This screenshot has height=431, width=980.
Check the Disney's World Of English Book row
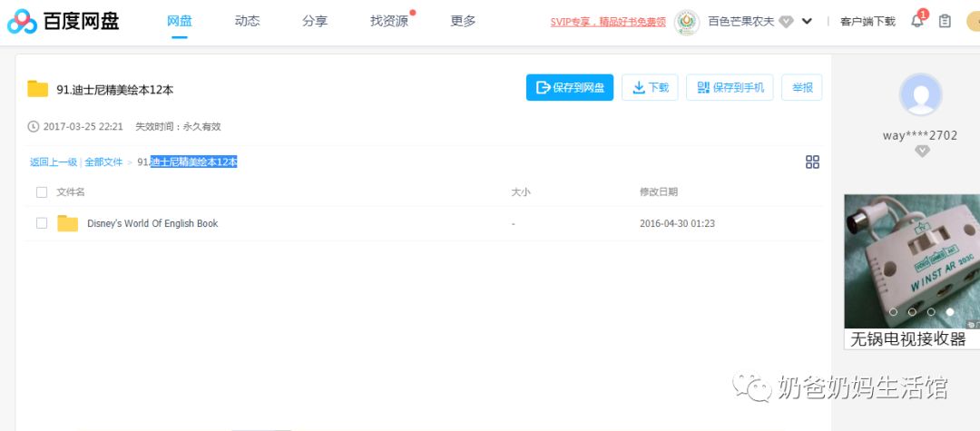point(42,223)
